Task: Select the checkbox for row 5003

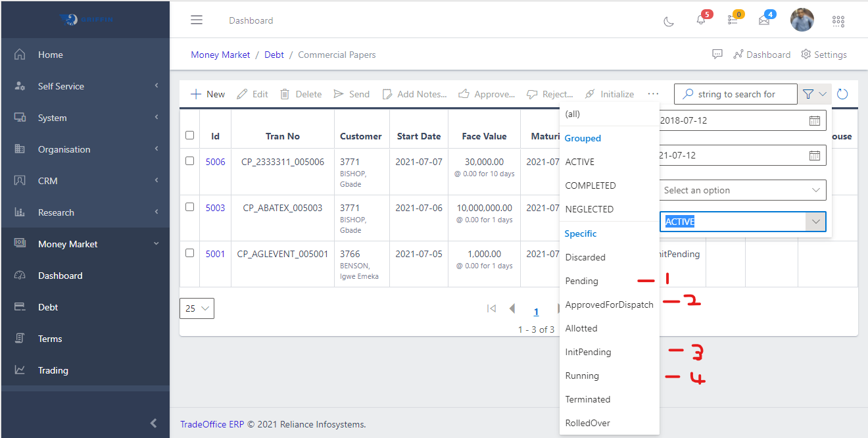Action: pyautogui.click(x=190, y=207)
